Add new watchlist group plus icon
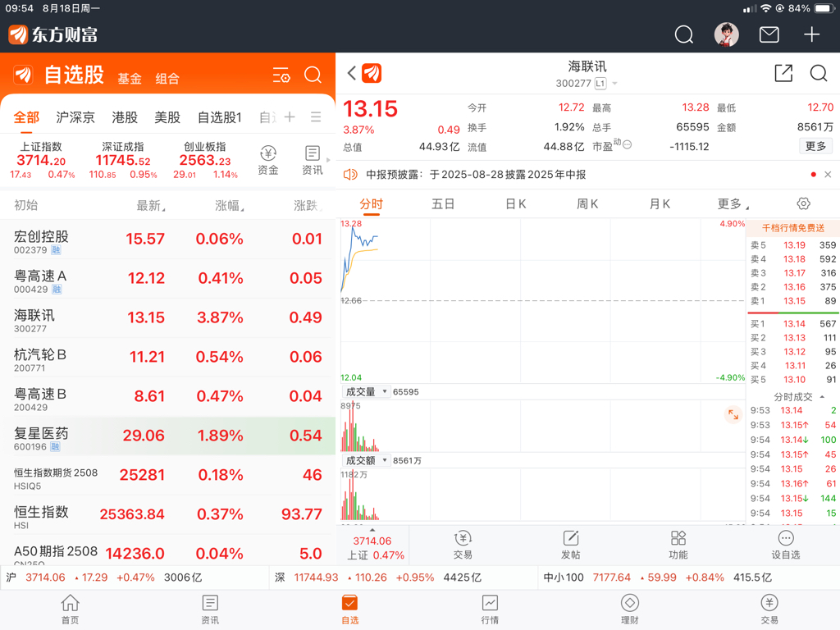The width and height of the screenshot is (840, 630). tap(290, 116)
